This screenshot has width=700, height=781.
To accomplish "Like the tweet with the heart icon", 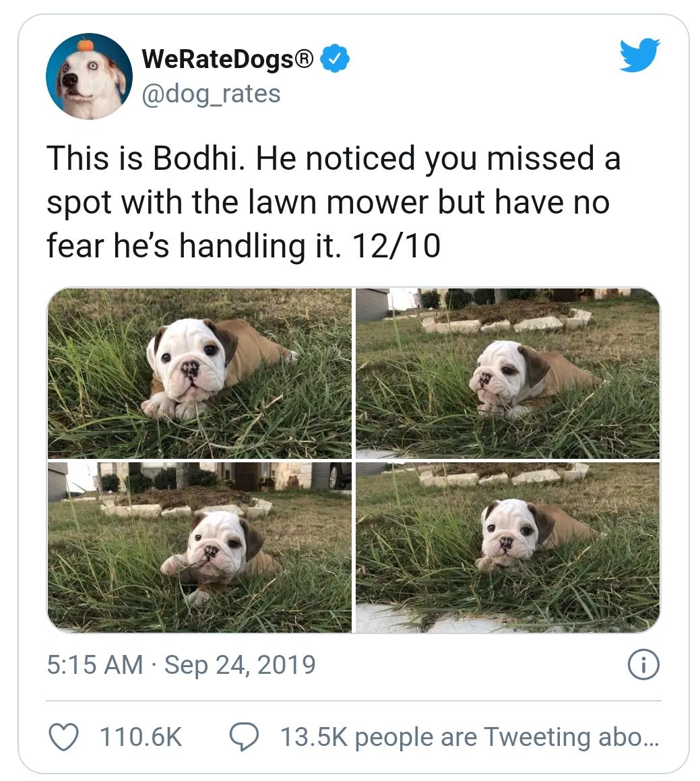I will [x=64, y=737].
